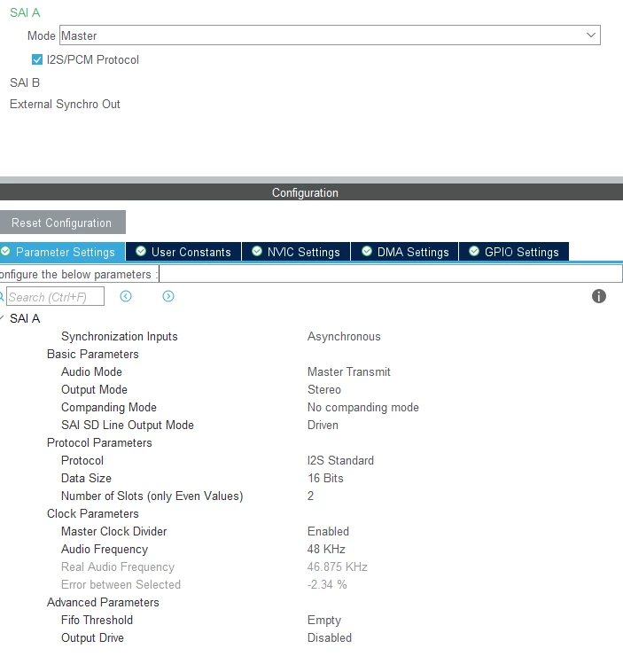The image size is (623, 672).
Task: Select the Audio Frequency 48 KHz value
Action: 326,549
